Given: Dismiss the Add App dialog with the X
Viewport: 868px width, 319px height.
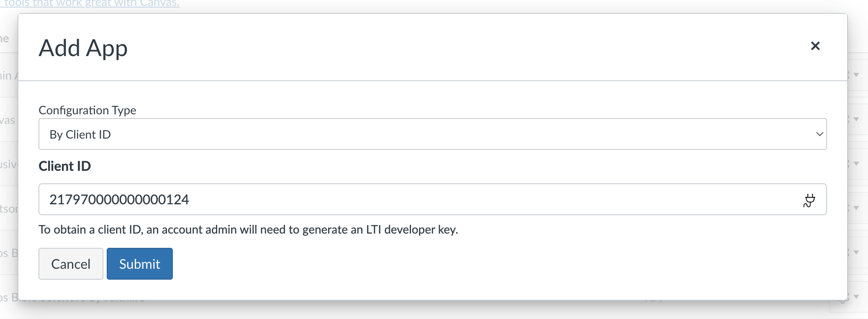Looking at the screenshot, I should click(816, 46).
